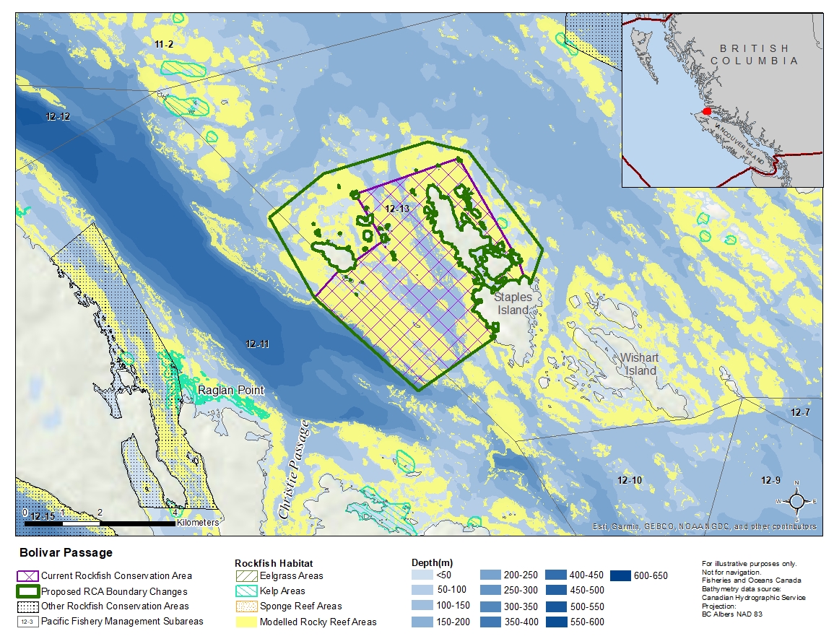The height and width of the screenshot is (644, 834).
Task: Select the Raglan Point label on map
Action: [231, 390]
